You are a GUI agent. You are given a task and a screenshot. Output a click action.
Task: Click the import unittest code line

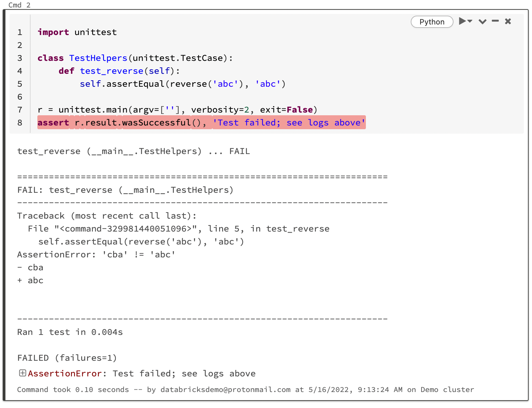(x=77, y=32)
